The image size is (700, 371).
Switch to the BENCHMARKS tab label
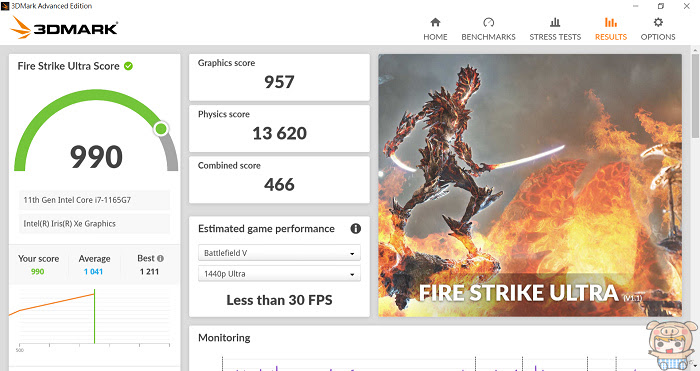pos(488,37)
